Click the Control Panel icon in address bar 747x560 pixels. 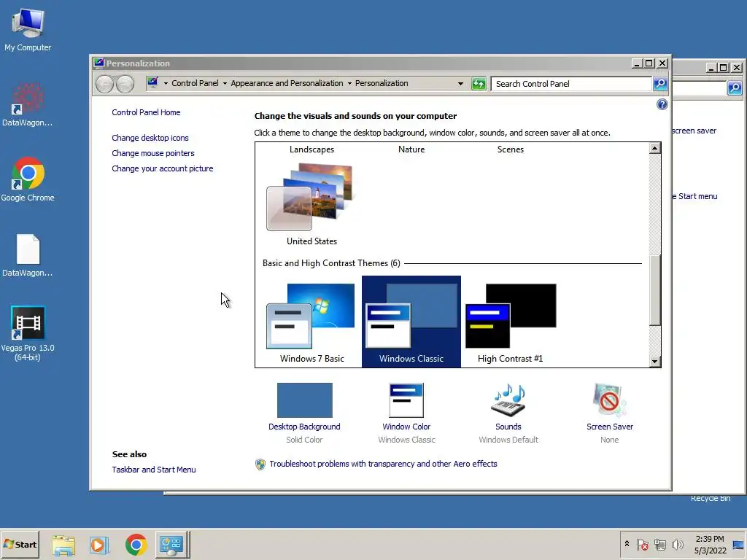152,83
